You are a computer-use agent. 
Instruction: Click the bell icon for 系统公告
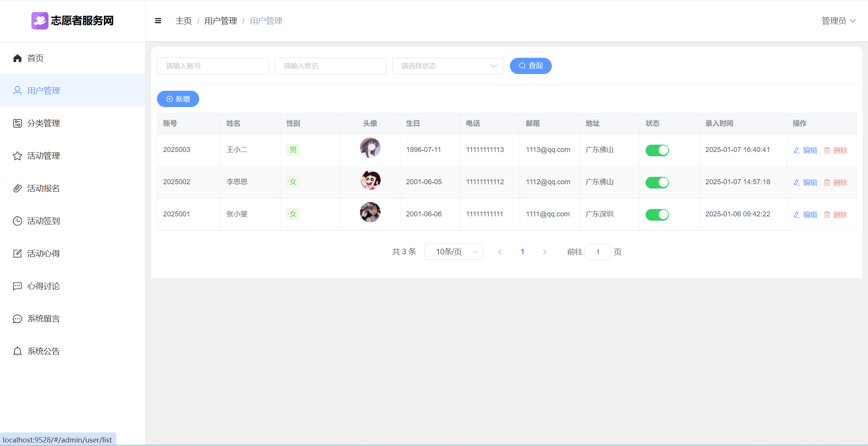(17, 351)
